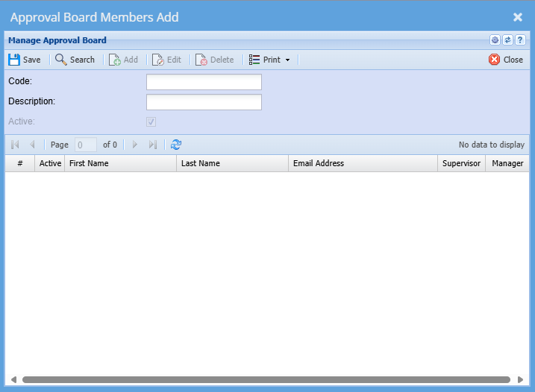Viewport: 535px width, 392px height.
Task: Sort by the Email Address column header
Action: (363, 163)
